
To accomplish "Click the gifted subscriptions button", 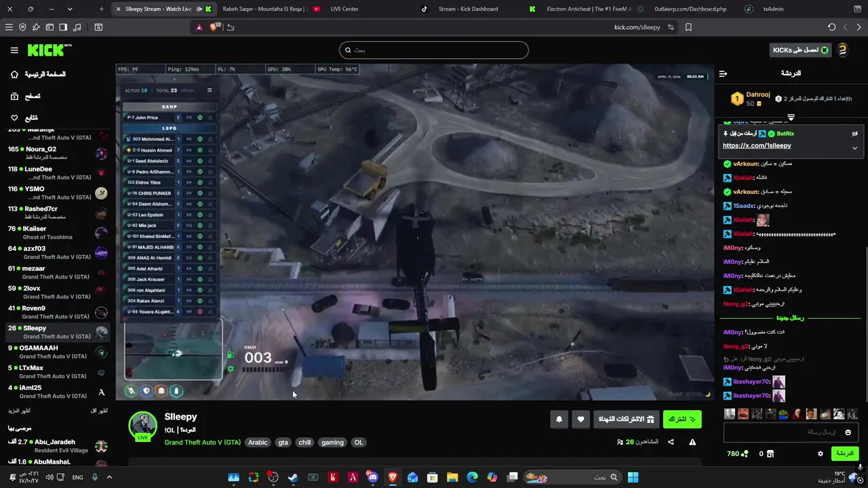I will pos(626,420).
